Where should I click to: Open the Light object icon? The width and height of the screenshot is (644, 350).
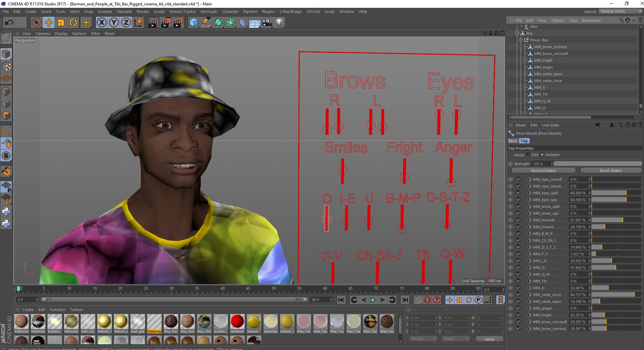coord(279,23)
